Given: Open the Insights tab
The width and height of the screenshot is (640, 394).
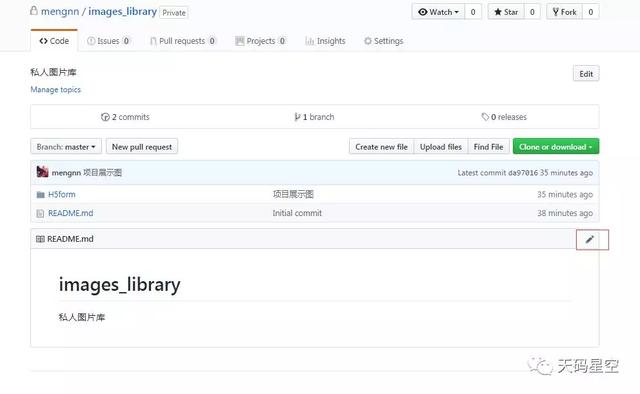Looking at the screenshot, I should [x=325, y=41].
